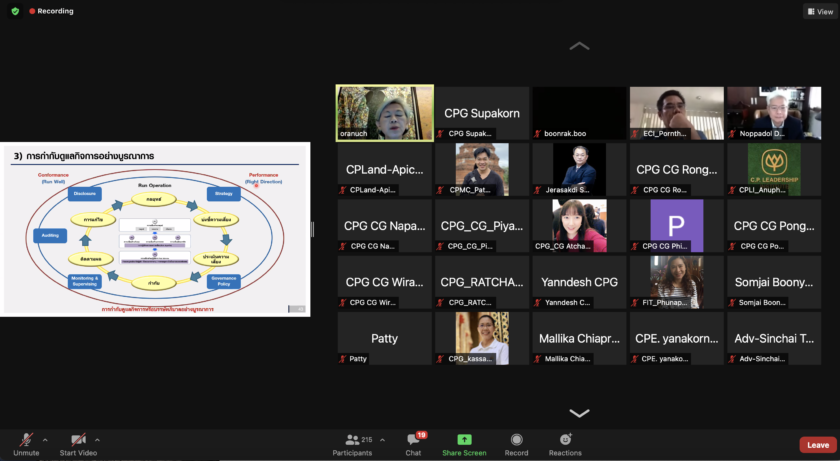
Task: Expand audio options arrow beside Unmute
Action: click(x=45, y=439)
